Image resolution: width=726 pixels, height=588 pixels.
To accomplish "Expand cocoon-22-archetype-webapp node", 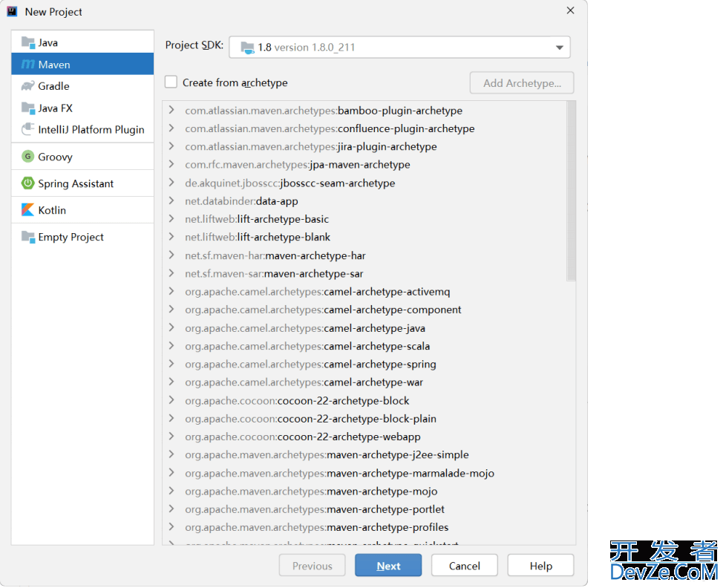I will pyautogui.click(x=171, y=437).
